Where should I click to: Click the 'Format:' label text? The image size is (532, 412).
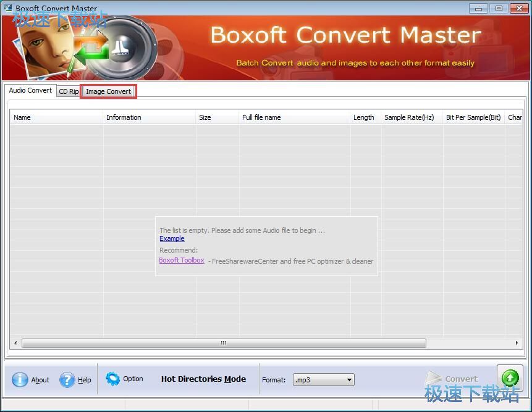274,380
